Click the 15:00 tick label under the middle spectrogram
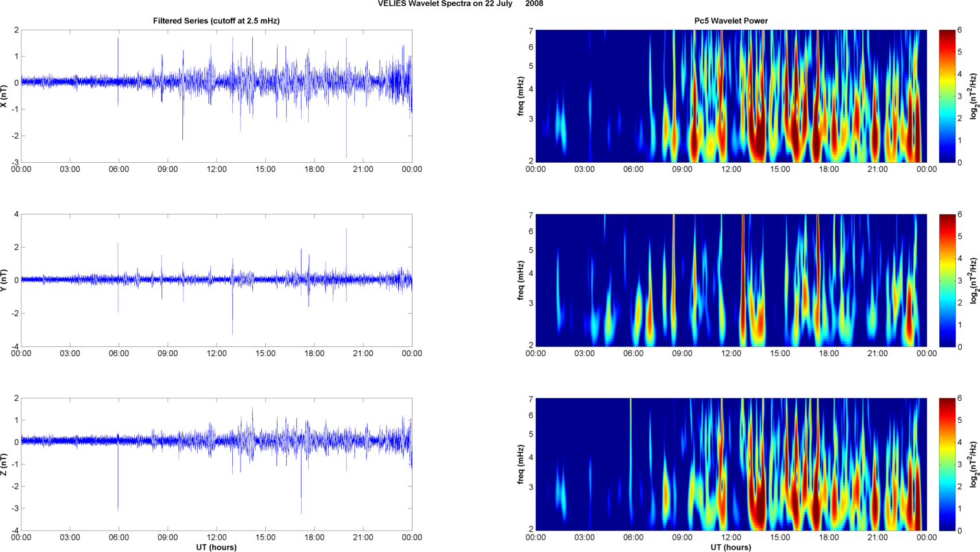This screenshot has width=980, height=552. (780, 354)
